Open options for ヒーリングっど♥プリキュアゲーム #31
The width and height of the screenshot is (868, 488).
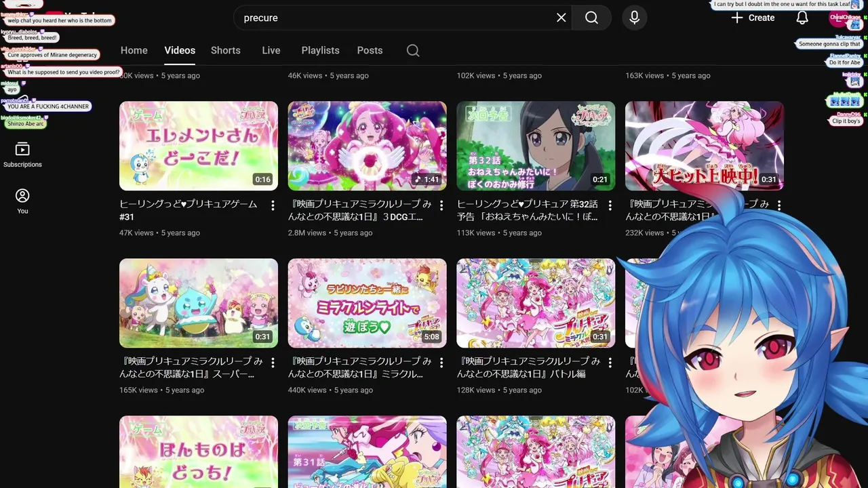point(273,205)
